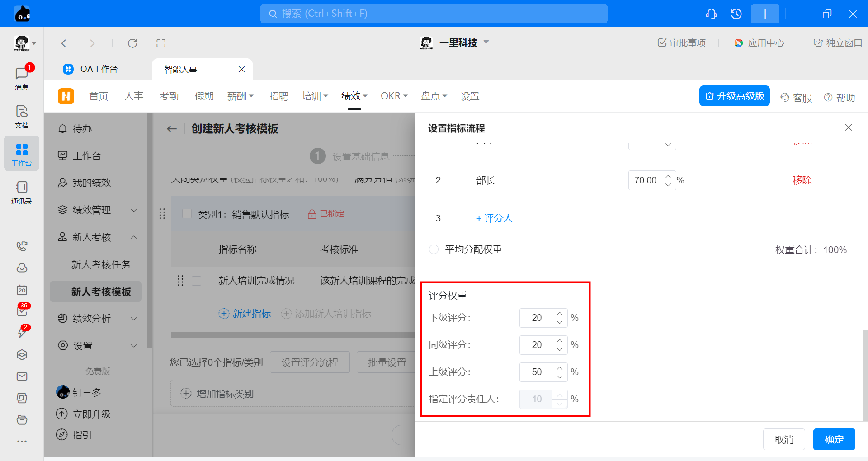The image size is (868, 461).
Task: Close the 设置指标流程 panel
Action: click(x=848, y=128)
